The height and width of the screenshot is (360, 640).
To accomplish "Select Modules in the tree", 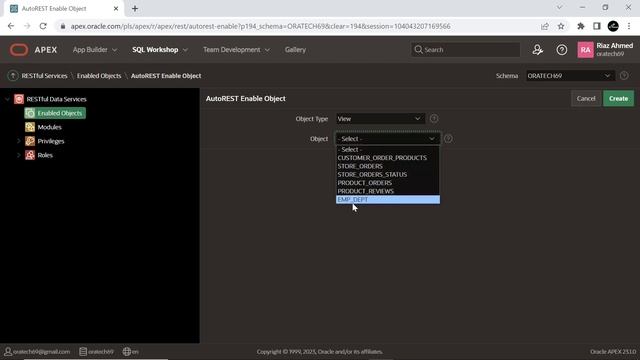I will tap(49, 127).
